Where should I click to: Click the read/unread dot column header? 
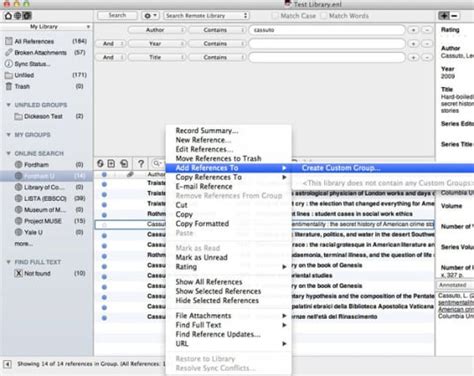click(x=104, y=174)
